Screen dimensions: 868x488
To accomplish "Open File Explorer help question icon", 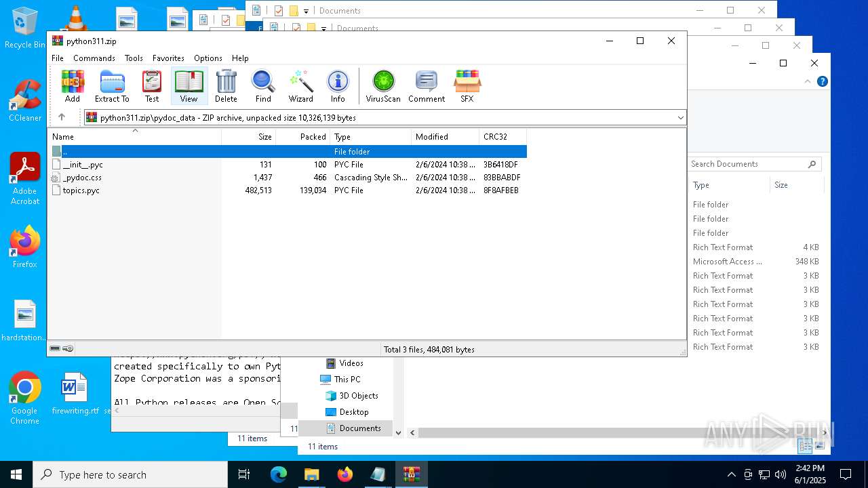I will point(823,81).
